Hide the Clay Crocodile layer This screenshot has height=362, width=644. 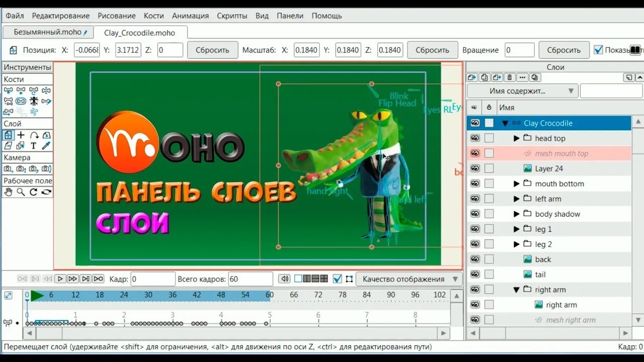pos(474,123)
